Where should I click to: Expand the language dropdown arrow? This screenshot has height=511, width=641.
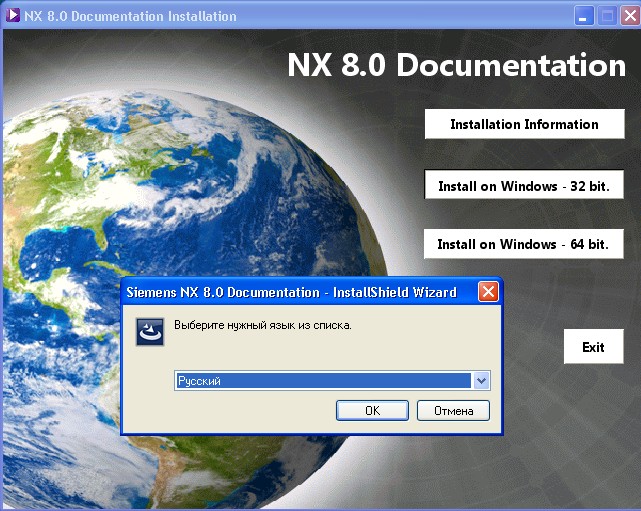481,381
